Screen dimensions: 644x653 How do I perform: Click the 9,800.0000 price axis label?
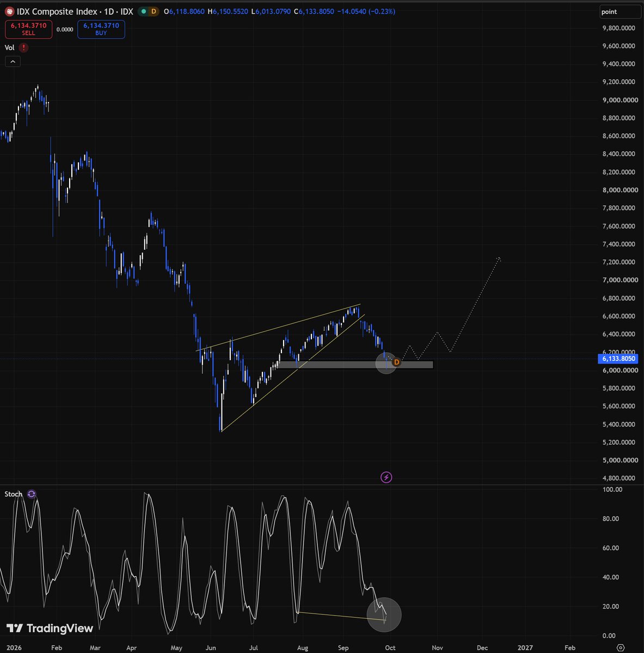(x=618, y=28)
